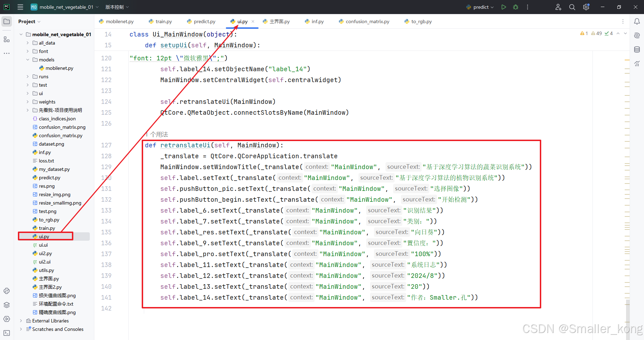This screenshot has height=340, width=644.
Task: Select class_indices.json file
Action: (x=54, y=119)
